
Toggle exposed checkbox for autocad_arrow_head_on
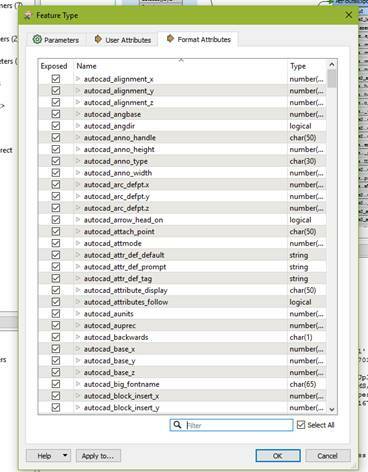pyautogui.click(x=56, y=220)
